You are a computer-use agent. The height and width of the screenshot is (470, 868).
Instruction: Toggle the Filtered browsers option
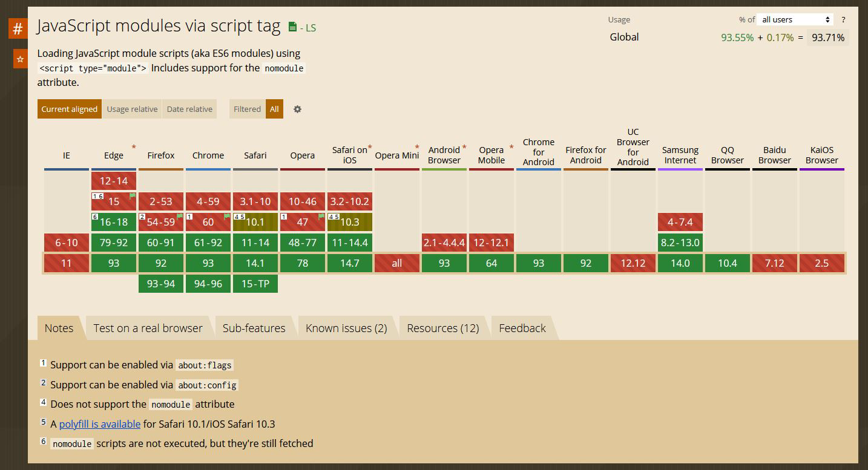point(247,109)
